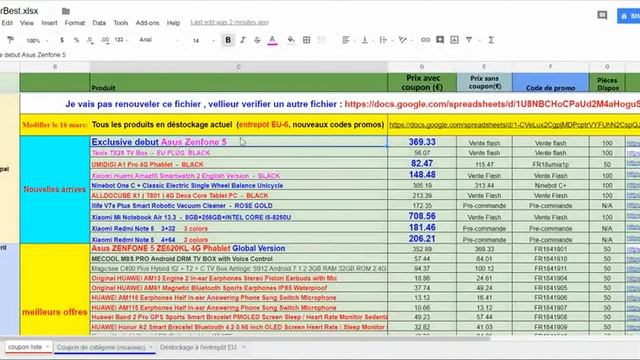Insert link icon
The image size is (640, 360).
pos(425,40)
